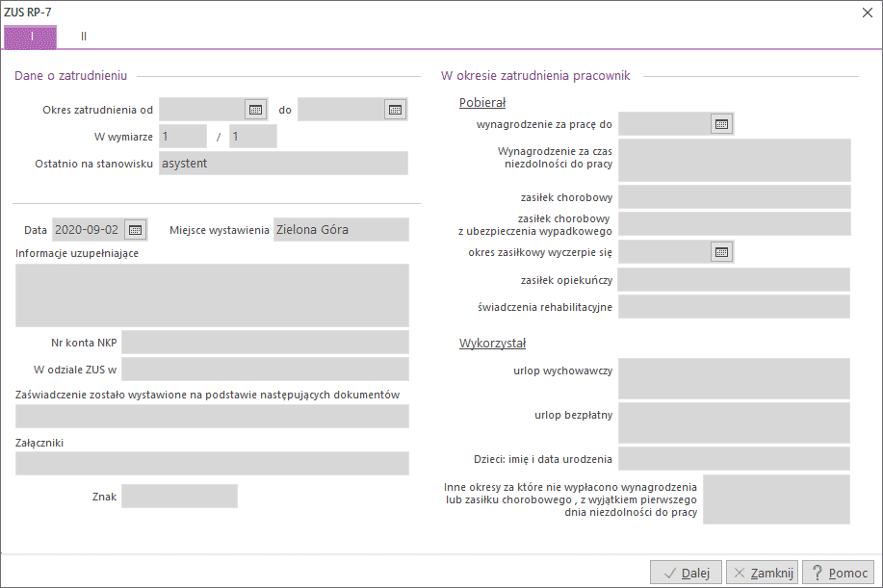Click the documents basis field under Zaświadczenie

coord(212,417)
